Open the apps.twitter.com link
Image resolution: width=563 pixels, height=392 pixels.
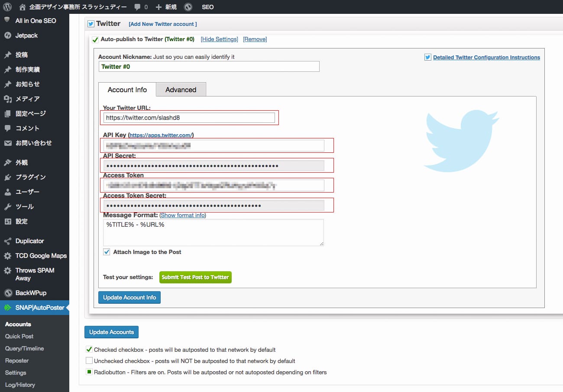pos(161,135)
